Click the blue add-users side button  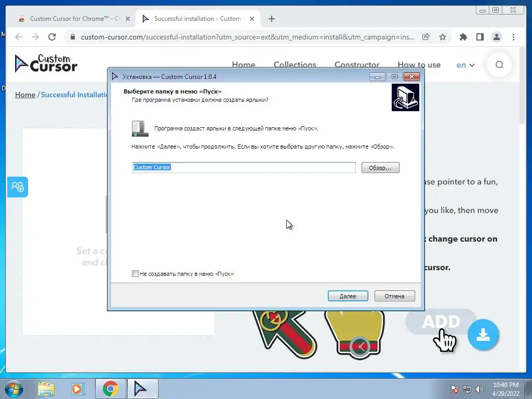(18, 187)
